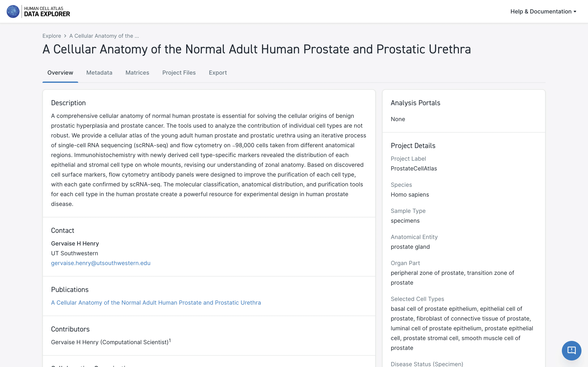Email gervaise.henry@utsouthwestern.edu
588x367 pixels.
101,263
